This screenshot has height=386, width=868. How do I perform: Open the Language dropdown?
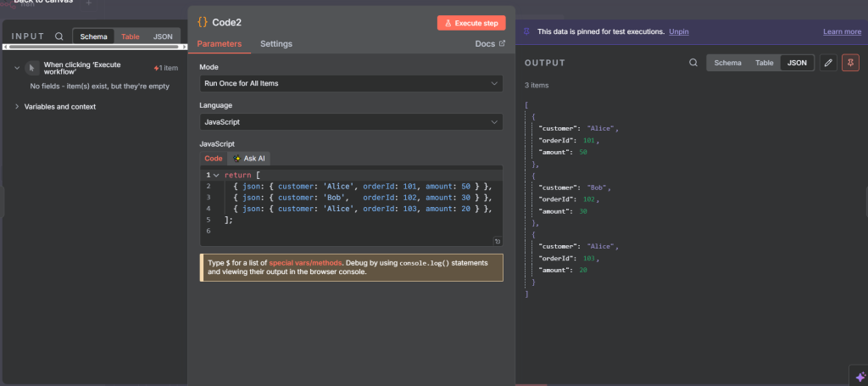[351, 122]
